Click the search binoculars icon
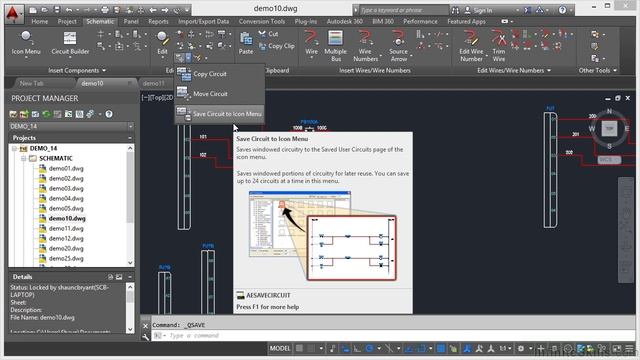Image resolution: width=640 pixels, height=360 pixels. [x=456, y=10]
